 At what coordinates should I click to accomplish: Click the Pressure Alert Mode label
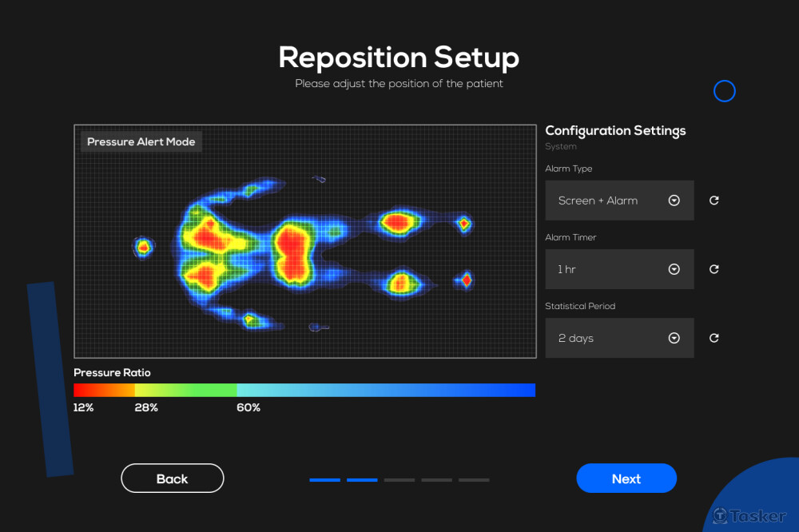[141, 142]
